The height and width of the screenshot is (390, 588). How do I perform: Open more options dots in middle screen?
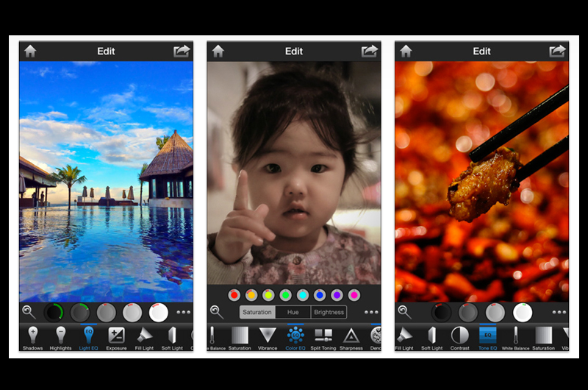click(x=371, y=312)
